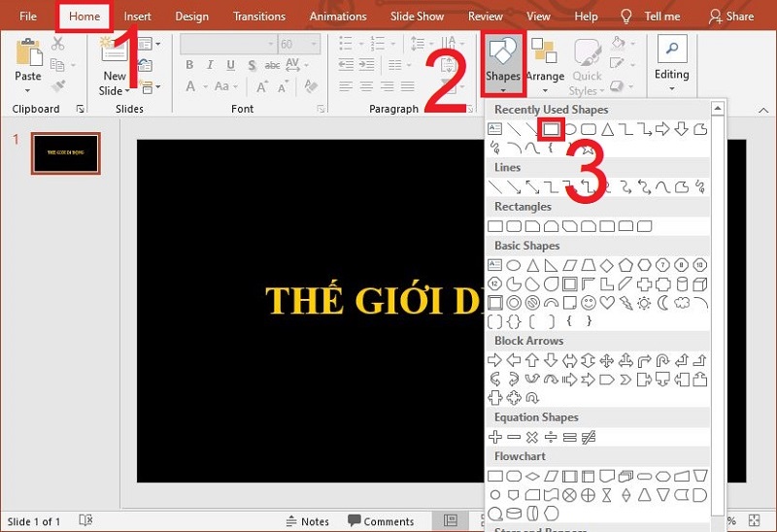Click the Share button
777x532 pixels.
(731, 17)
